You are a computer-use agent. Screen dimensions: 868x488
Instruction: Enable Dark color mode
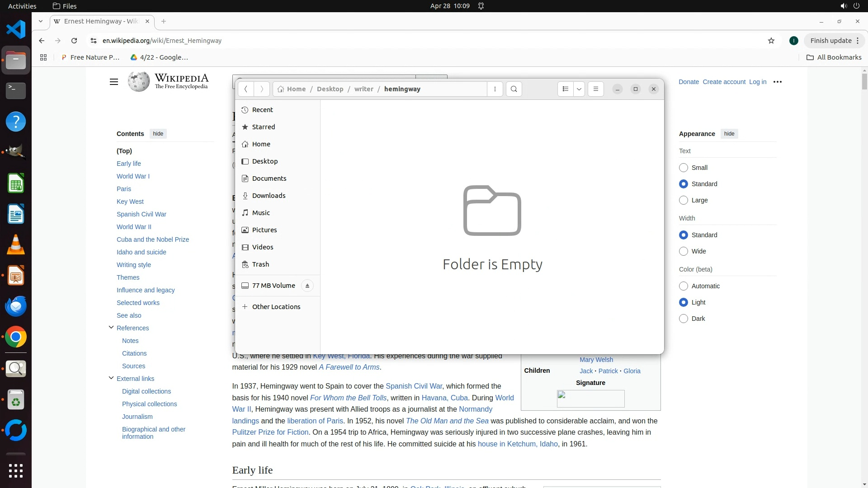(x=683, y=319)
